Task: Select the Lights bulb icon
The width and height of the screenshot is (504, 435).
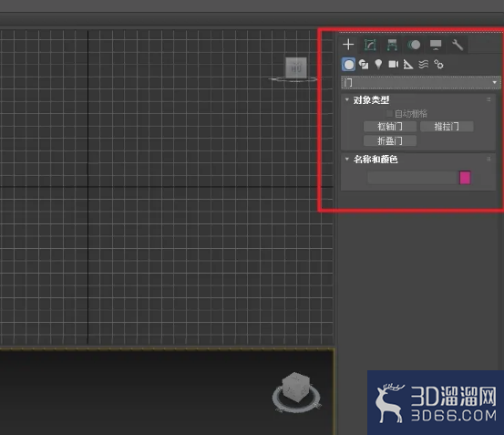Action: tap(378, 65)
